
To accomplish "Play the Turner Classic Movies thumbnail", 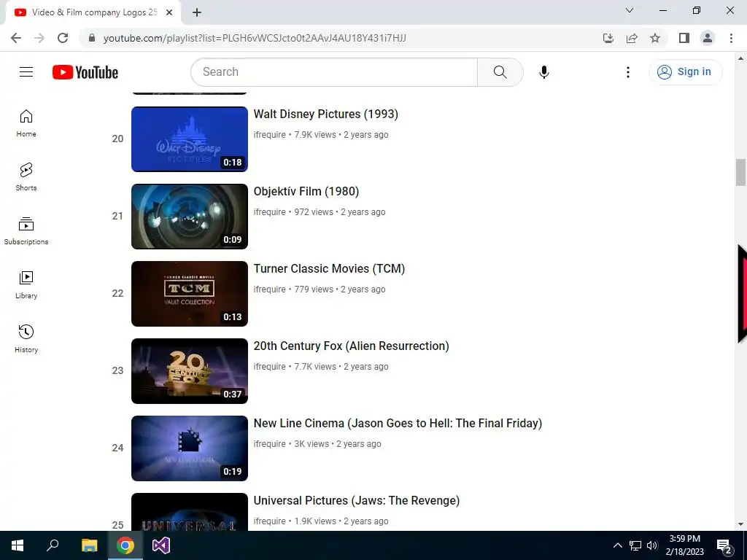I will coord(190,293).
